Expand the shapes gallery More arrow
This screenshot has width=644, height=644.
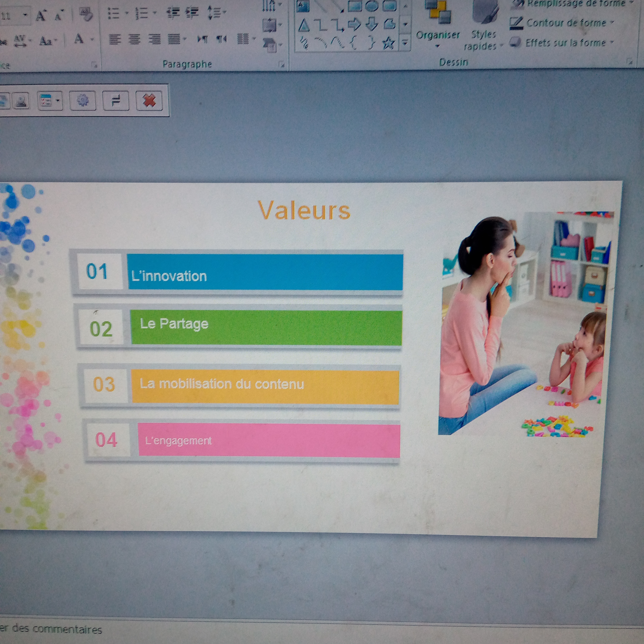click(405, 43)
